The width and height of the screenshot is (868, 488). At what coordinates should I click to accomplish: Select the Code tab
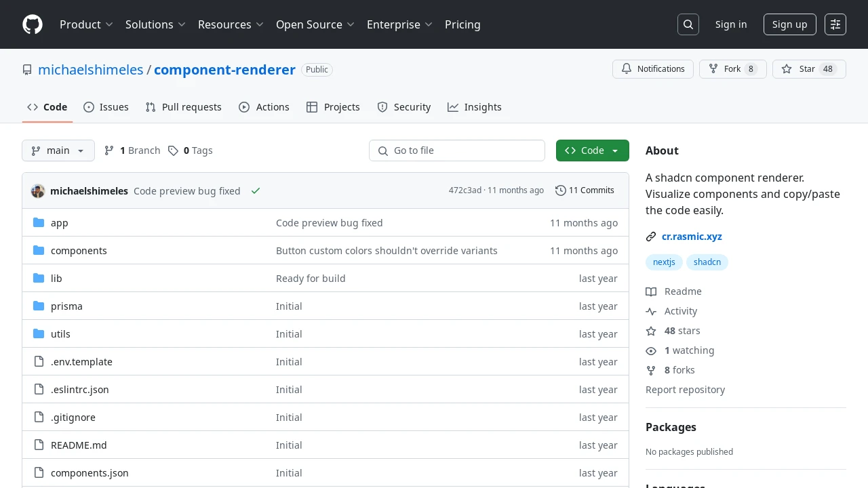point(47,107)
